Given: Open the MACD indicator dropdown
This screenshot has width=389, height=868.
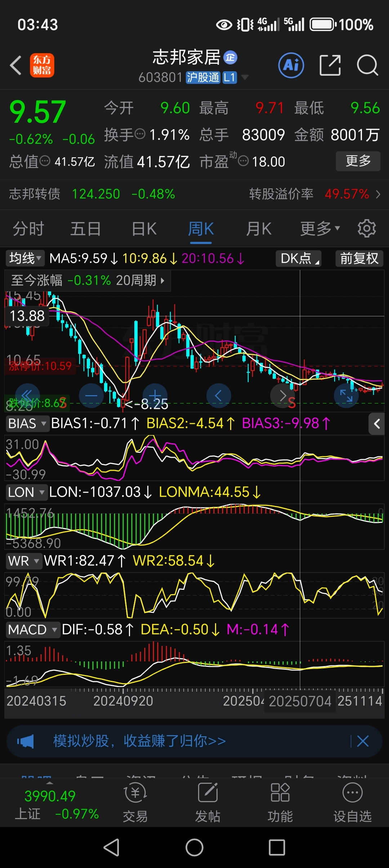Looking at the screenshot, I should point(33,630).
